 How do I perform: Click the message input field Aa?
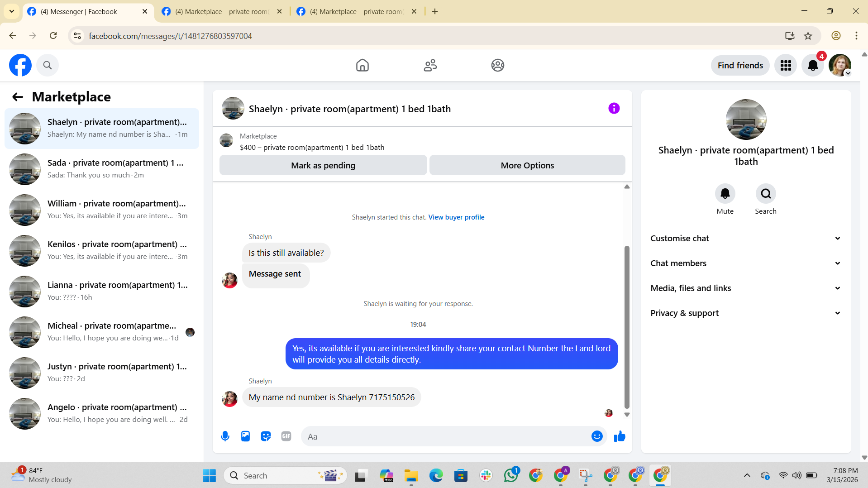click(446, 436)
